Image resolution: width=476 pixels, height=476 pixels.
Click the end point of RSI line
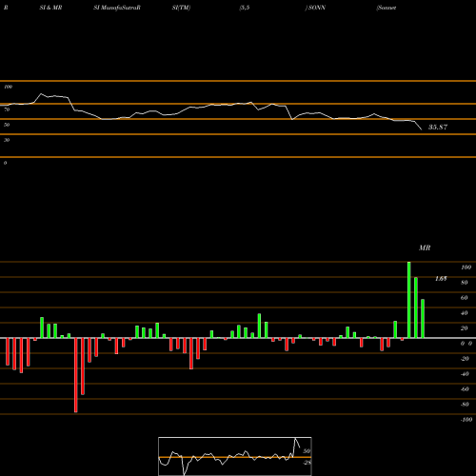tap(422, 129)
